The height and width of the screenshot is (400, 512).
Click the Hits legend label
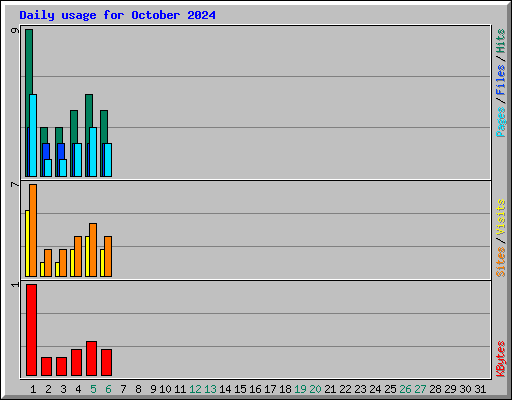[500, 41]
